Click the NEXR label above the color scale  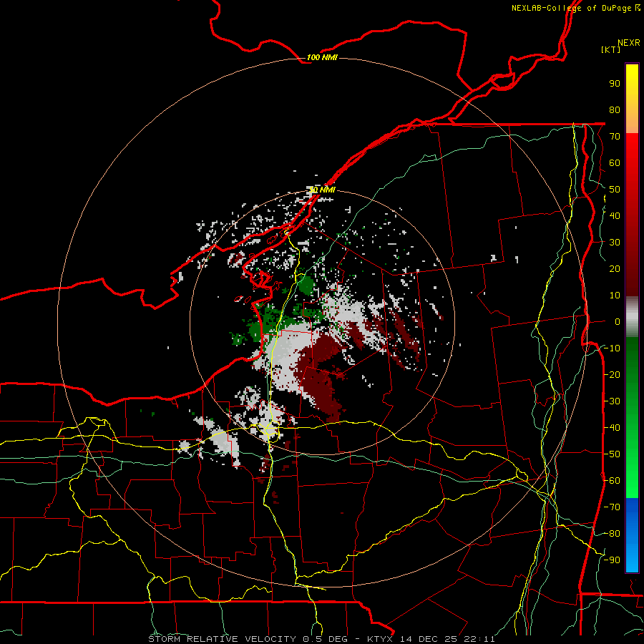tap(629, 43)
